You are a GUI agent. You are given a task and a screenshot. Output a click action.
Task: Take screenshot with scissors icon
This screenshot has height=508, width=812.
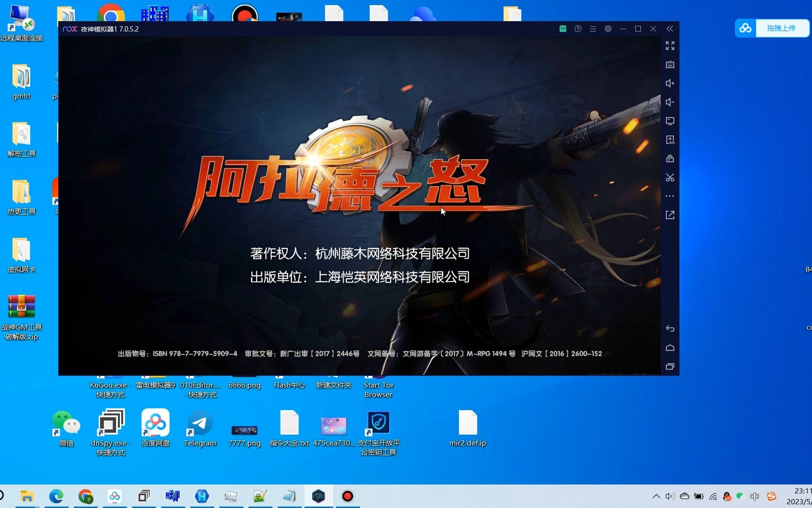(x=670, y=177)
